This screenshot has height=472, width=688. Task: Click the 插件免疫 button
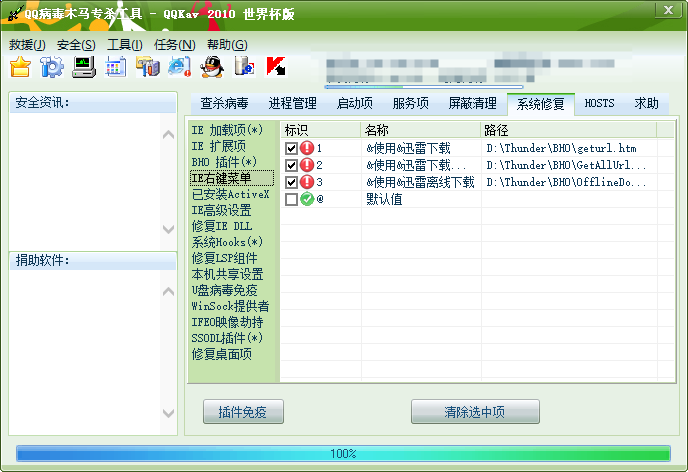(243, 411)
